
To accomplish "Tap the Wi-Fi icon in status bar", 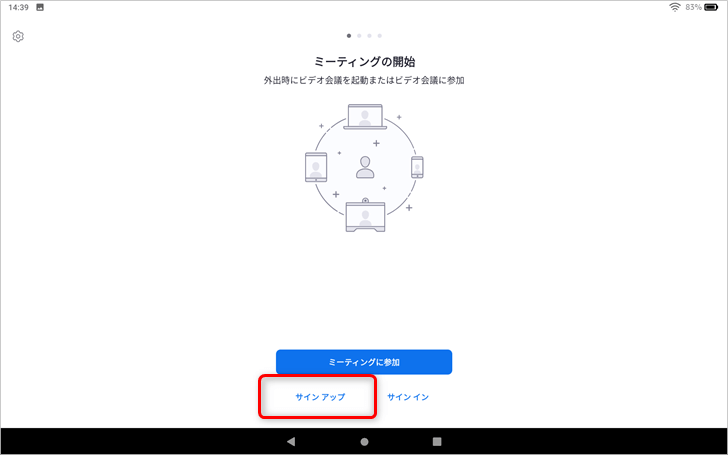I will tap(676, 7).
